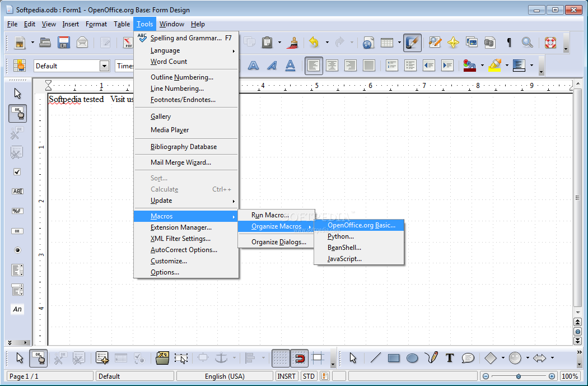The image size is (588, 386).
Task: Open the Format menu
Action: tap(96, 24)
